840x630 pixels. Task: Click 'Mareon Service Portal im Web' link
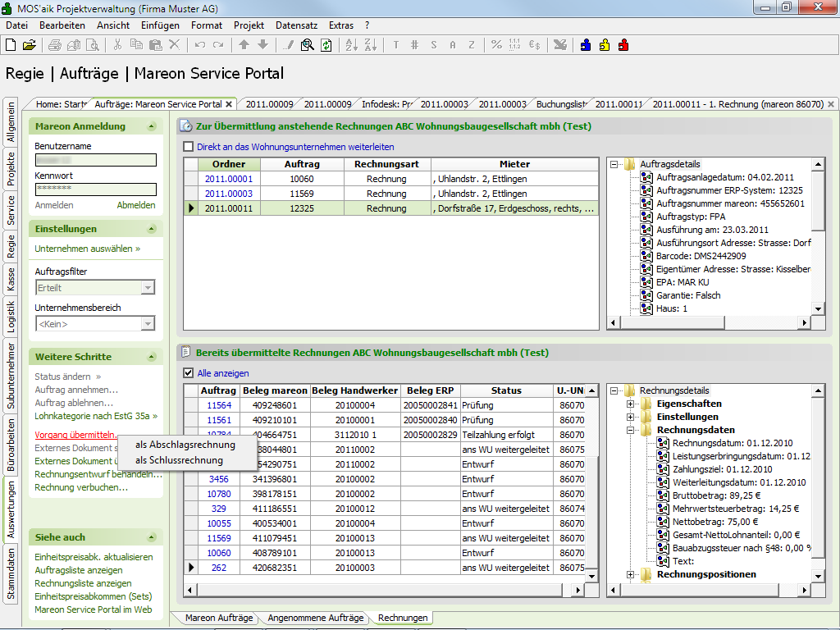(x=94, y=609)
